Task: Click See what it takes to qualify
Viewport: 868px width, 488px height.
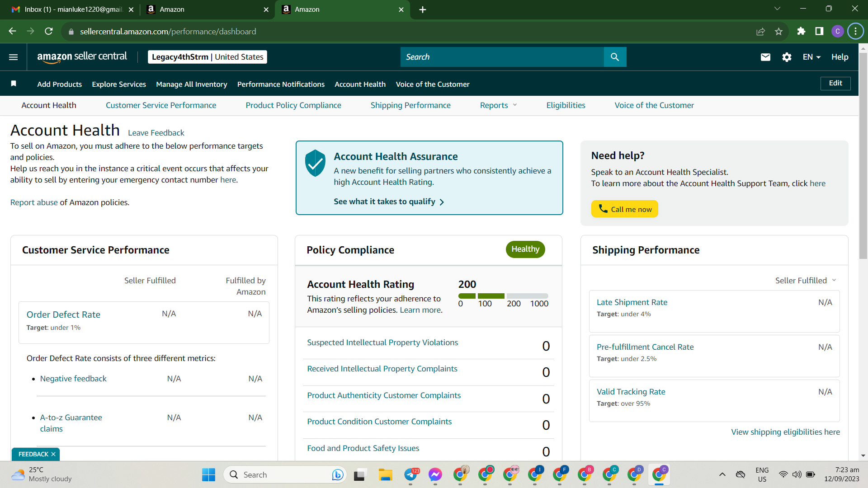Action: pos(389,202)
